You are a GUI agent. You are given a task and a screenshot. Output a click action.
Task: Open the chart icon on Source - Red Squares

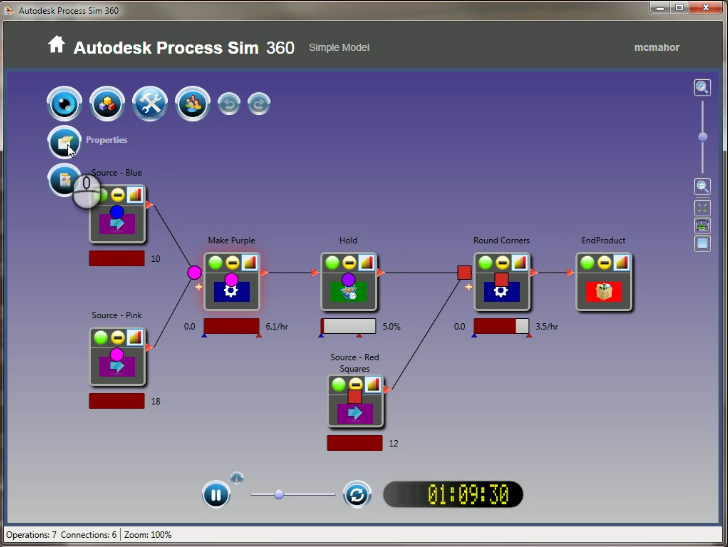pos(373,384)
